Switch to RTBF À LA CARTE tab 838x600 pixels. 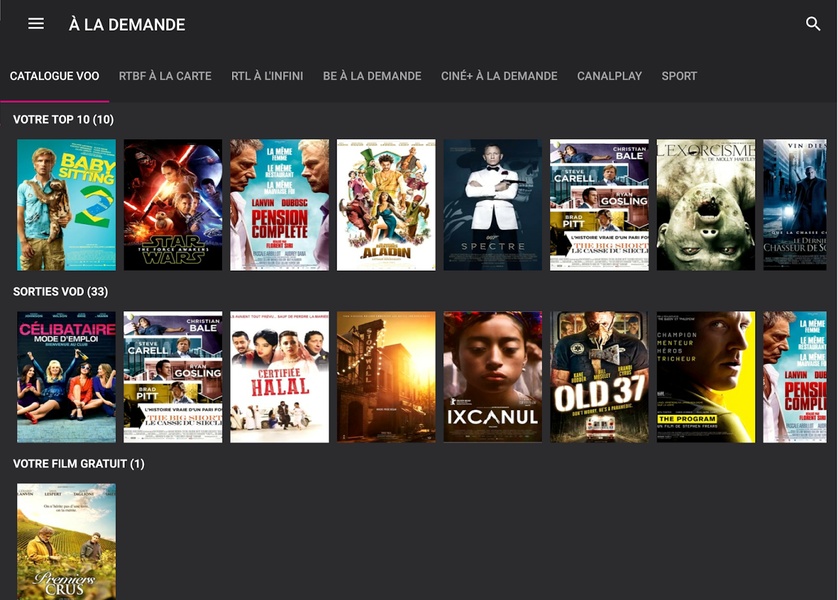(165, 76)
